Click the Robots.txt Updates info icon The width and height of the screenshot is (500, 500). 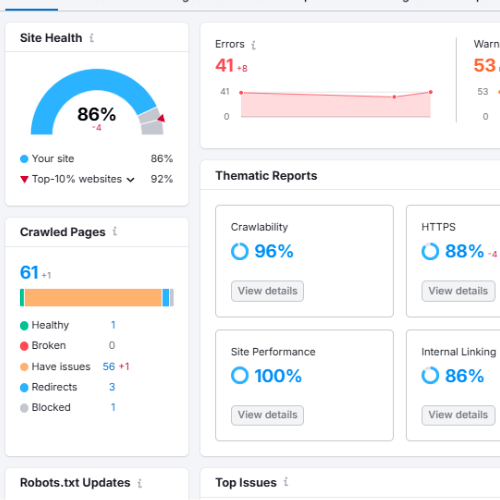coord(140,483)
